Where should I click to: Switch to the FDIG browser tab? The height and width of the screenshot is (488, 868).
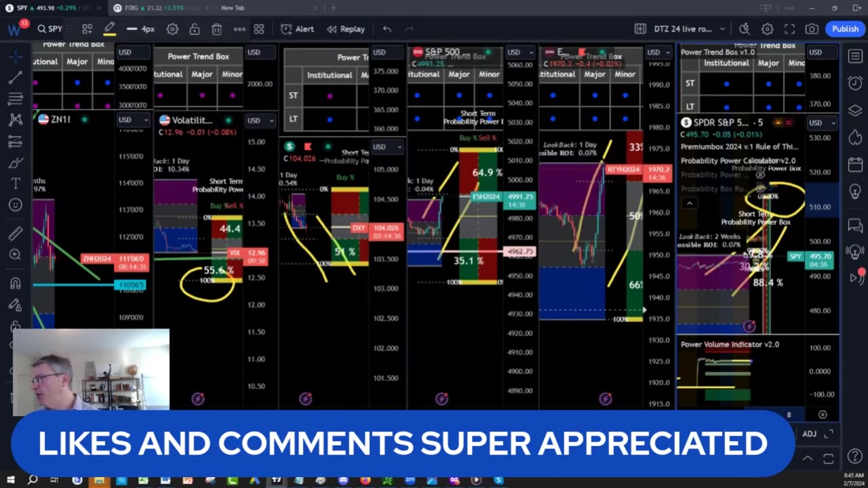click(161, 7)
